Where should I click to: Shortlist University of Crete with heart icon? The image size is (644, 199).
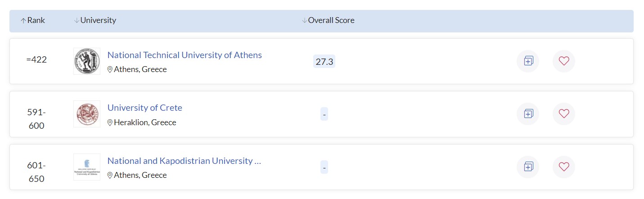[x=563, y=114]
